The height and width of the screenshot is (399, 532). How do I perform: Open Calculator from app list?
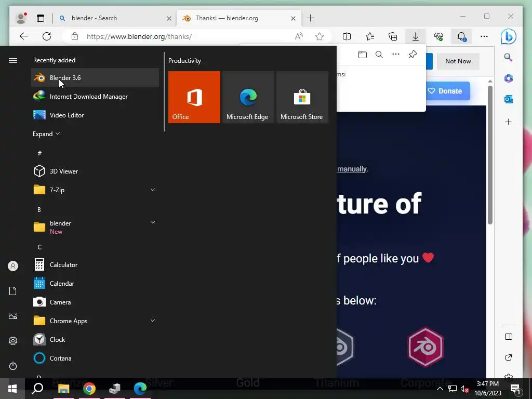click(x=95, y=264)
